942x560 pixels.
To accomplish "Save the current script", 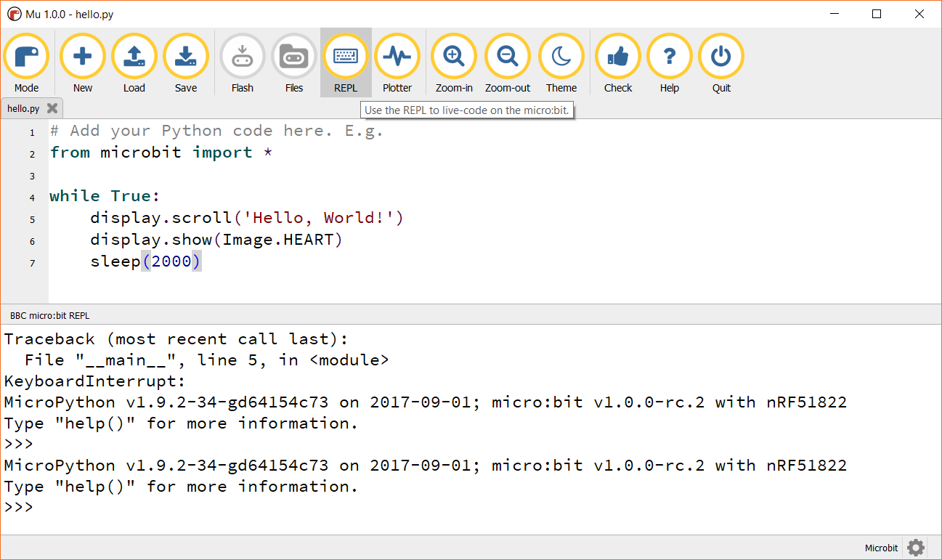I will pyautogui.click(x=186, y=63).
